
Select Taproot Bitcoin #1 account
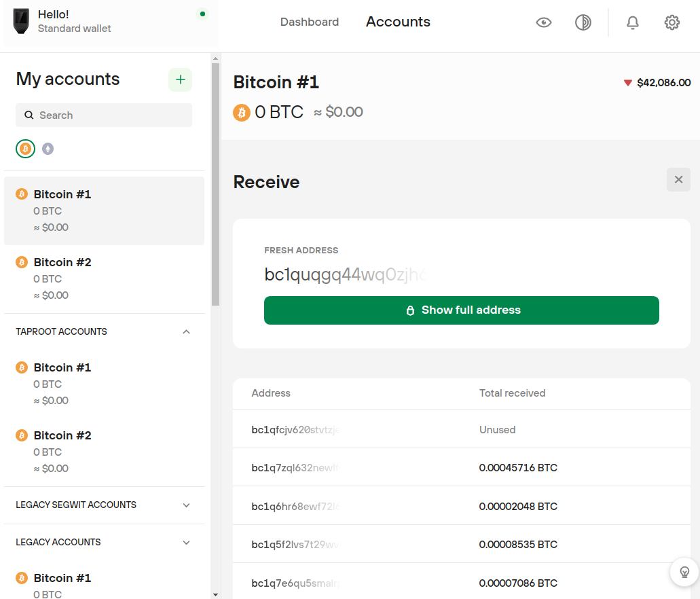[104, 384]
